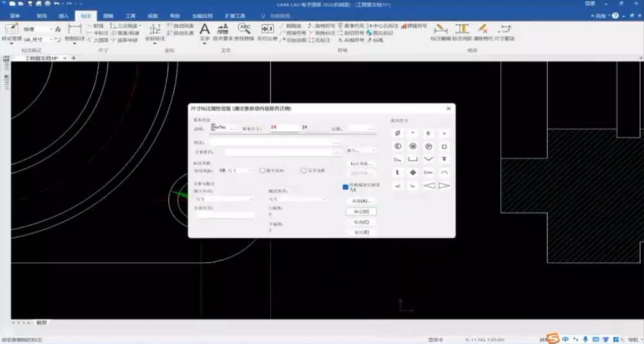Click the 附注 note input field
The height and width of the screenshot is (344, 644).
[275, 142]
